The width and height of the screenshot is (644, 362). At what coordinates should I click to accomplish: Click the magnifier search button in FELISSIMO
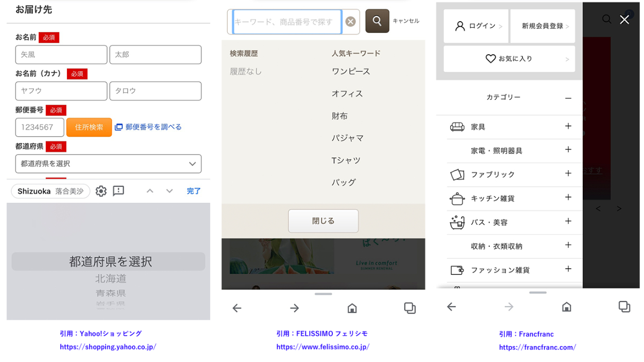point(377,21)
